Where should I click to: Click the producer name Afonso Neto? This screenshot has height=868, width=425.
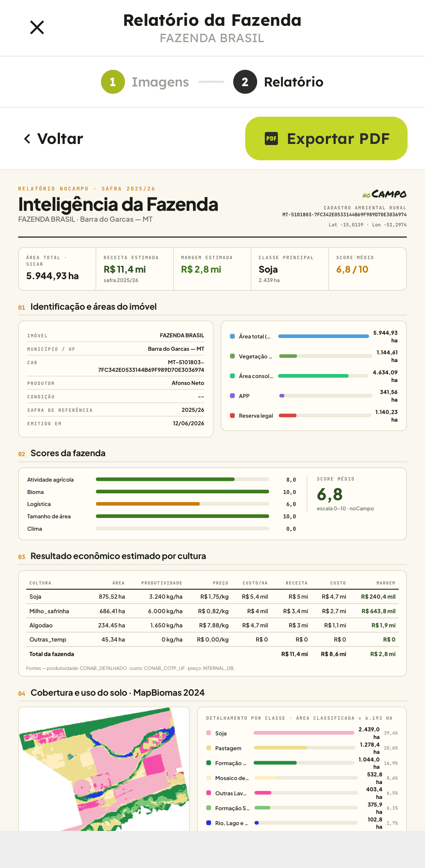point(188,383)
